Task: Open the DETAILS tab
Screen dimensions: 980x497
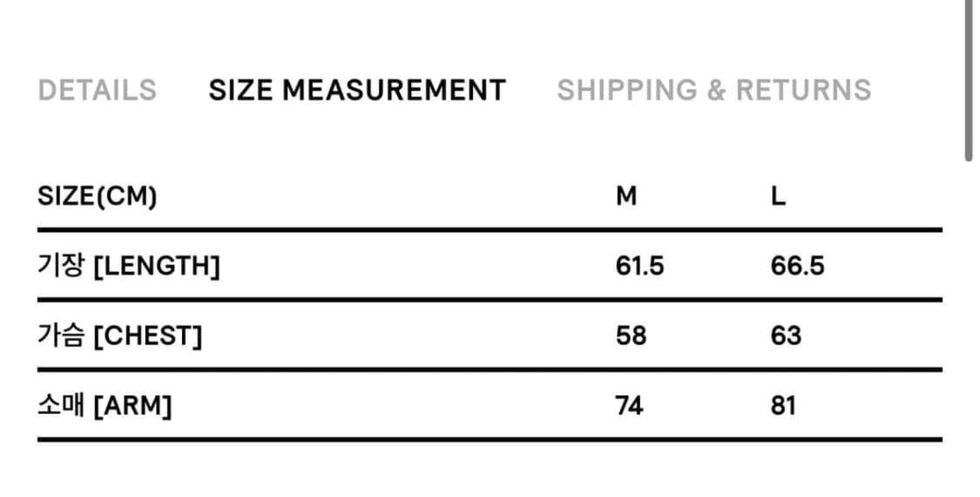Action: click(97, 90)
